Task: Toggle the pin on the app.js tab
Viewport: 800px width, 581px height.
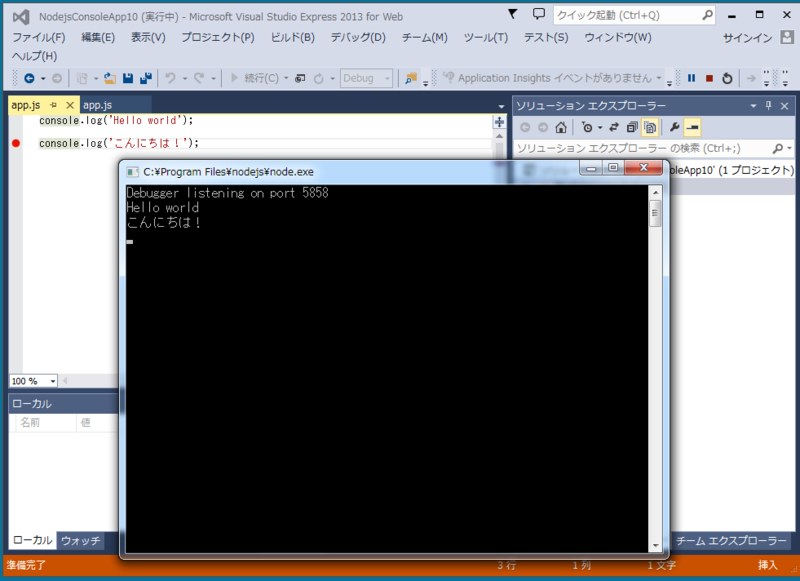Action: tap(54, 105)
